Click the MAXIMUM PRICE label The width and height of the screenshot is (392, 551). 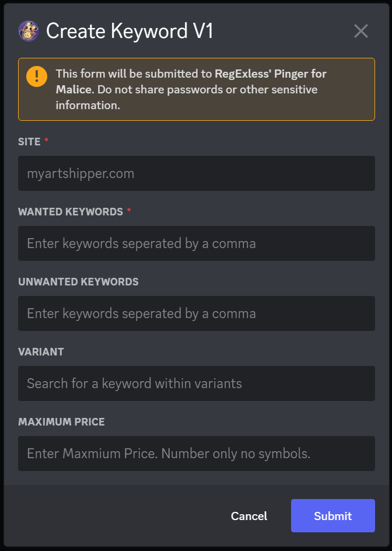pos(61,422)
